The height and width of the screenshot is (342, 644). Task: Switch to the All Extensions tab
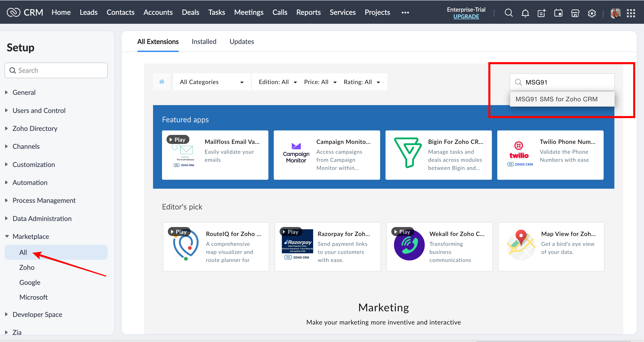158,42
